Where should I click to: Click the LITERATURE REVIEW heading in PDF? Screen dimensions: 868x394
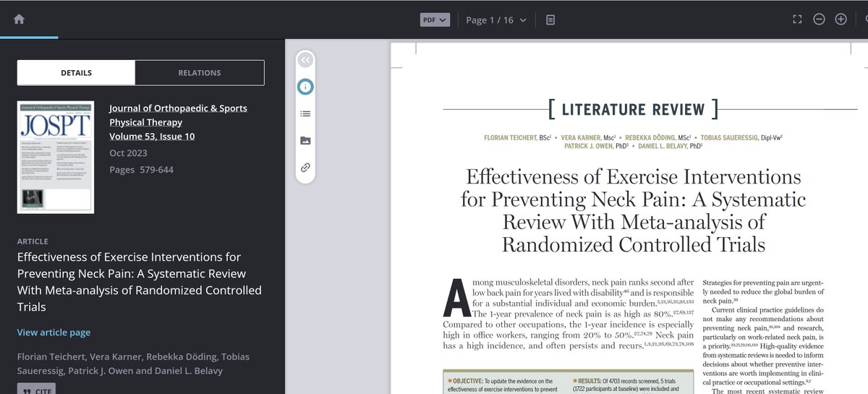(x=633, y=110)
